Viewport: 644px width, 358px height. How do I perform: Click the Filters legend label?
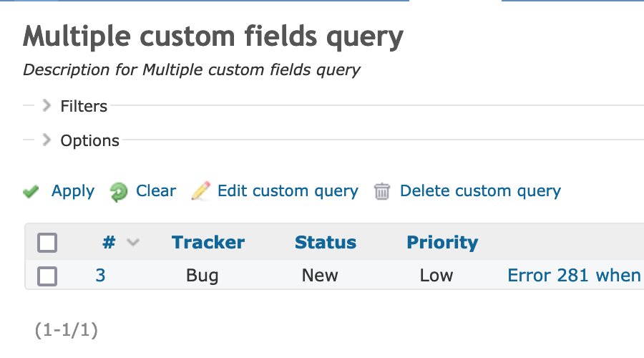(x=84, y=106)
